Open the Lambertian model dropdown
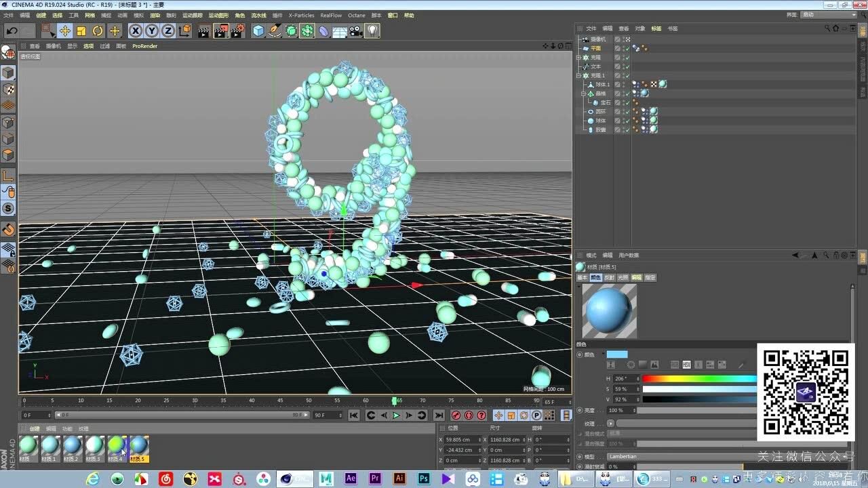This screenshot has height=488, width=868. pos(678,457)
